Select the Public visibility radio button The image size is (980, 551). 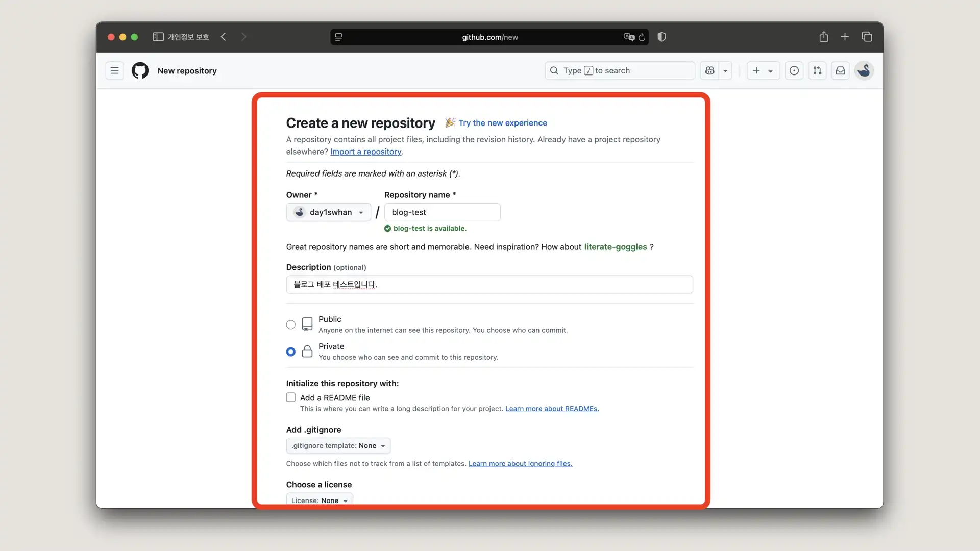[x=291, y=324]
